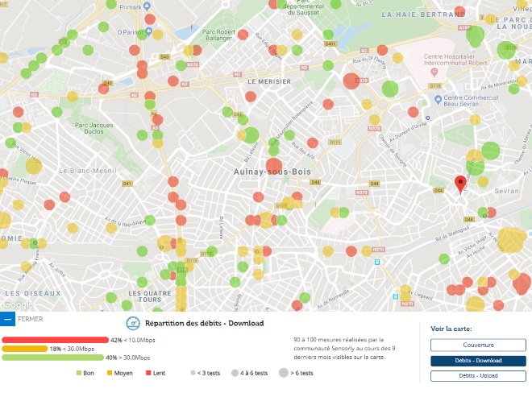
Task: Click the orange 18% speed bar
Action: [24, 349]
